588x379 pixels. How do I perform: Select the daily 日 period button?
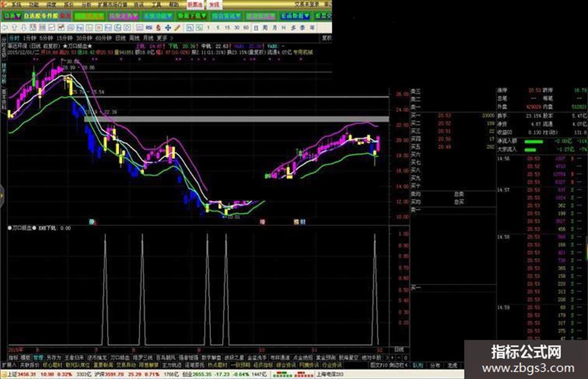point(256,28)
